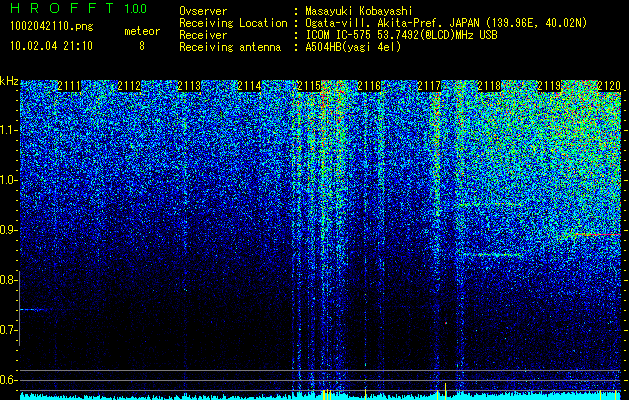Click the 0.6 kHz axis label
The image size is (629, 400).
pyautogui.click(x=7, y=380)
